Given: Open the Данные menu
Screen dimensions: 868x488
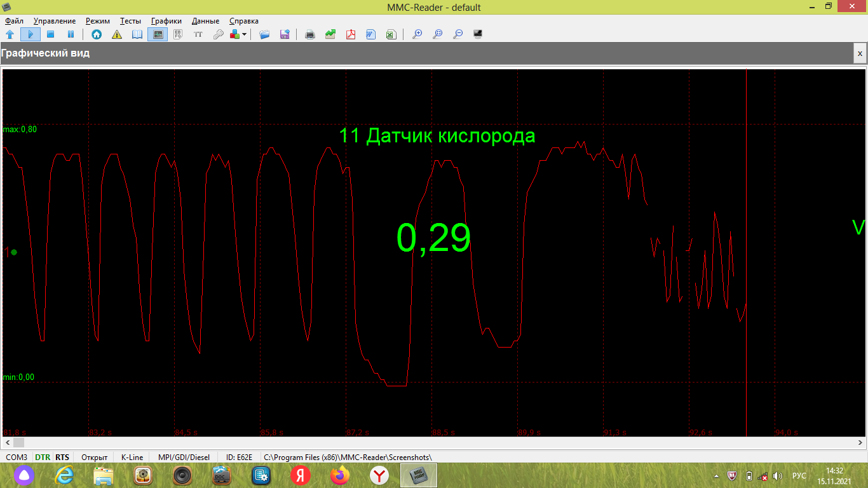Looking at the screenshot, I should (x=205, y=21).
